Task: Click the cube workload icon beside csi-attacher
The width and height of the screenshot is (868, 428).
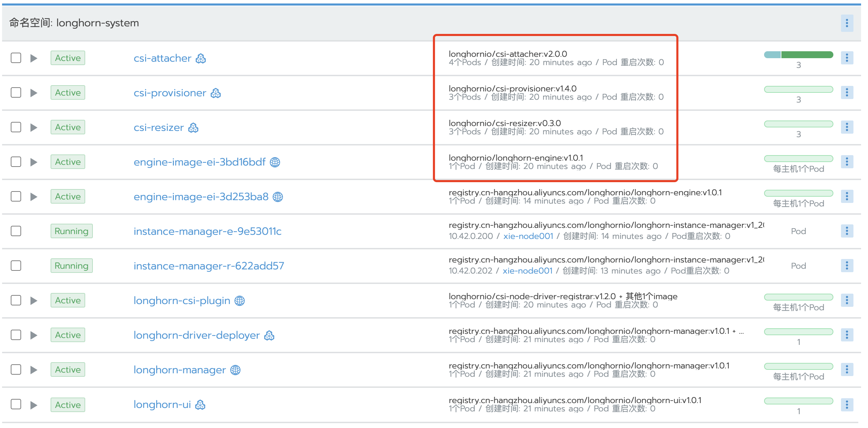Action: tap(201, 58)
